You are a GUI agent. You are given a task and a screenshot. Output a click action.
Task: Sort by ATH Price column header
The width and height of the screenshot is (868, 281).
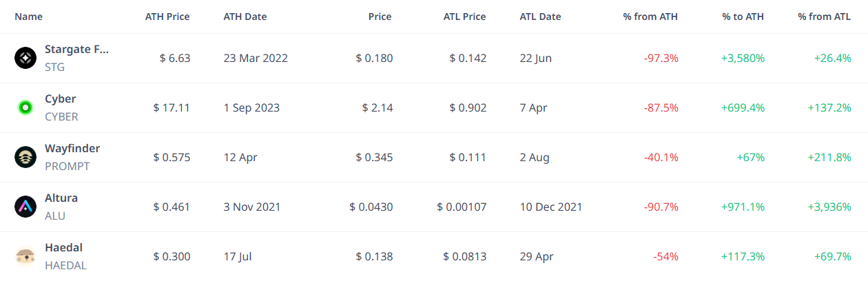[x=167, y=17]
